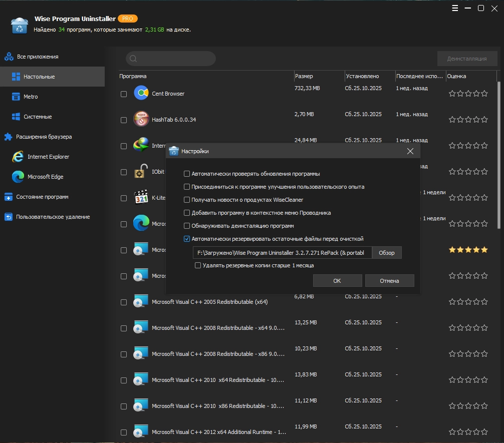The image size is (504, 443).
Task: Uncheck automatic residual files backup option
Action: (x=187, y=239)
